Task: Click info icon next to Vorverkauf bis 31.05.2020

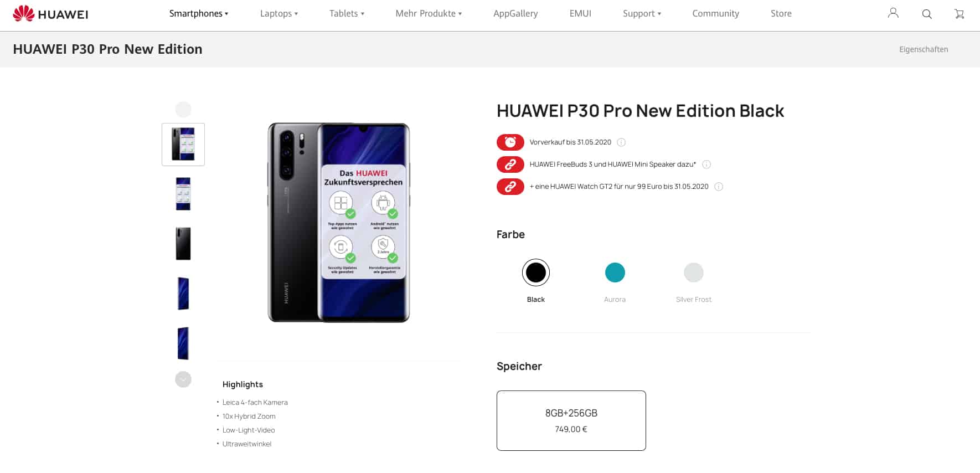Action: pos(621,142)
